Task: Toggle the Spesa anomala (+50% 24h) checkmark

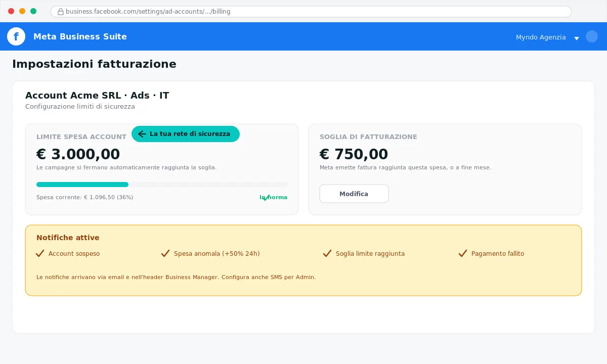Action: coord(165,253)
